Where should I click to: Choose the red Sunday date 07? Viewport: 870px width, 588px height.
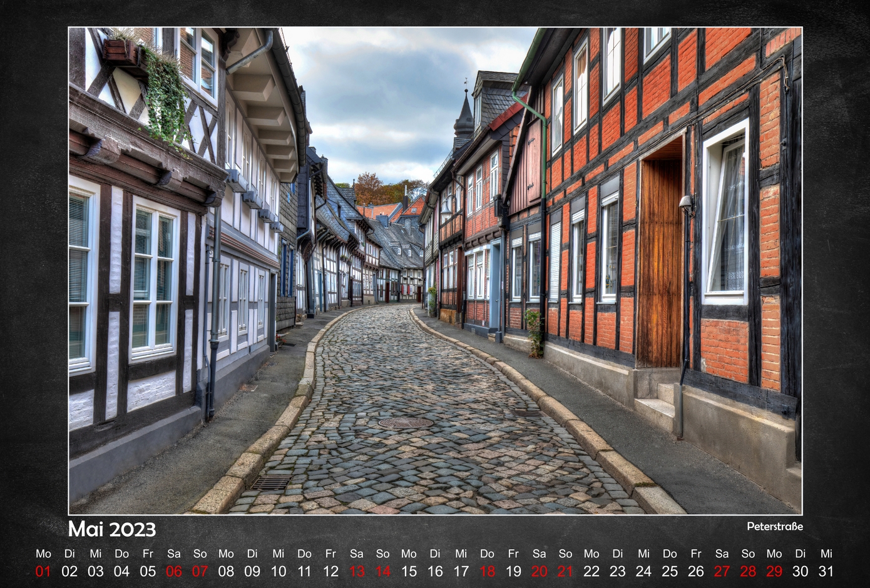pyautogui.click(x=200, y=571)
